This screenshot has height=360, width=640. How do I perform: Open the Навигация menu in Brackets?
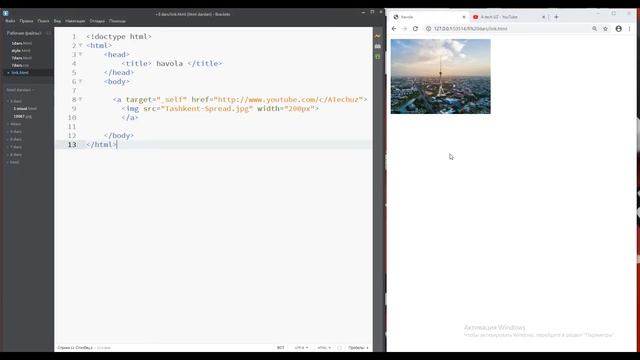click(x=75, y=21)
